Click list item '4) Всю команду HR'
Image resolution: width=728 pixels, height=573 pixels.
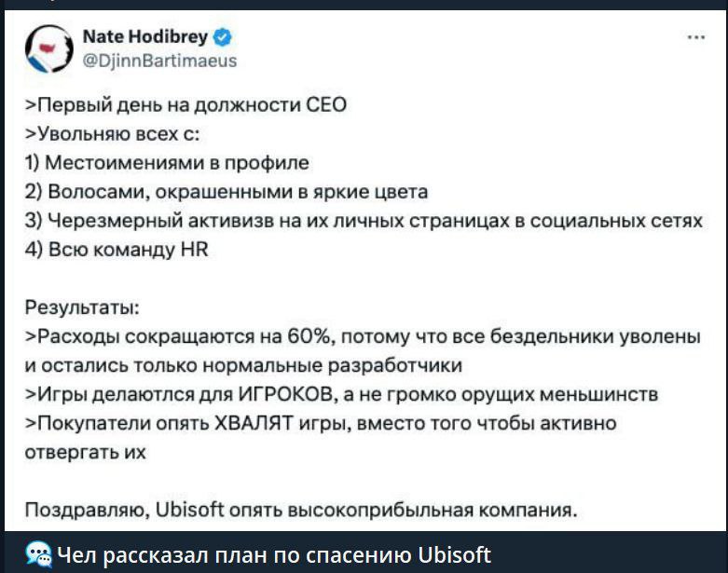tap(117, 249)
